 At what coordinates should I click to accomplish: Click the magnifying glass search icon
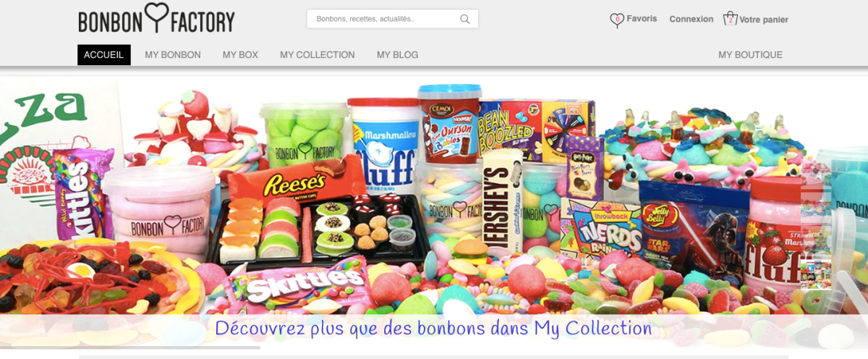[465, 19]
